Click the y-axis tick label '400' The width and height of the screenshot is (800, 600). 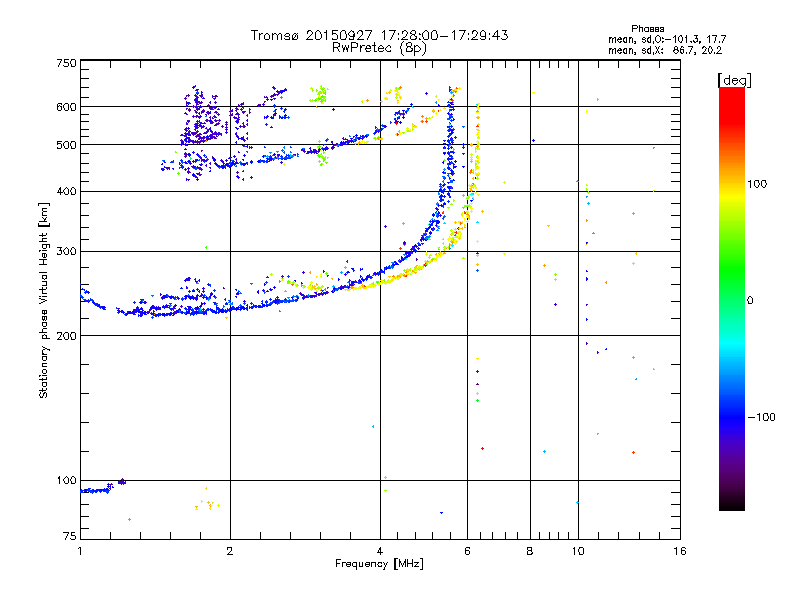66,191
